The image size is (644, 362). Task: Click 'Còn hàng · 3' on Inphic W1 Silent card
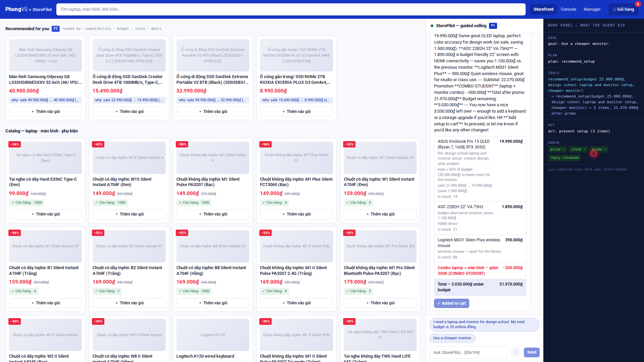tap(359, 202)
